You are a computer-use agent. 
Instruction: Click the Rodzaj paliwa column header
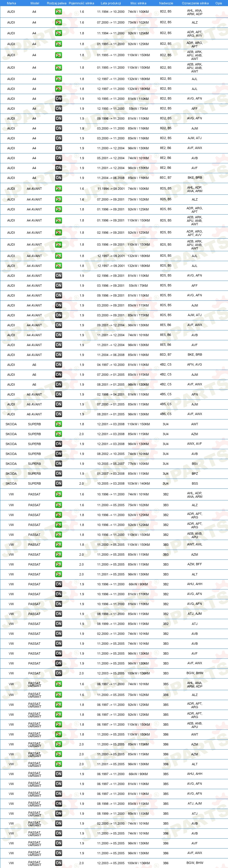coord(57,3)
